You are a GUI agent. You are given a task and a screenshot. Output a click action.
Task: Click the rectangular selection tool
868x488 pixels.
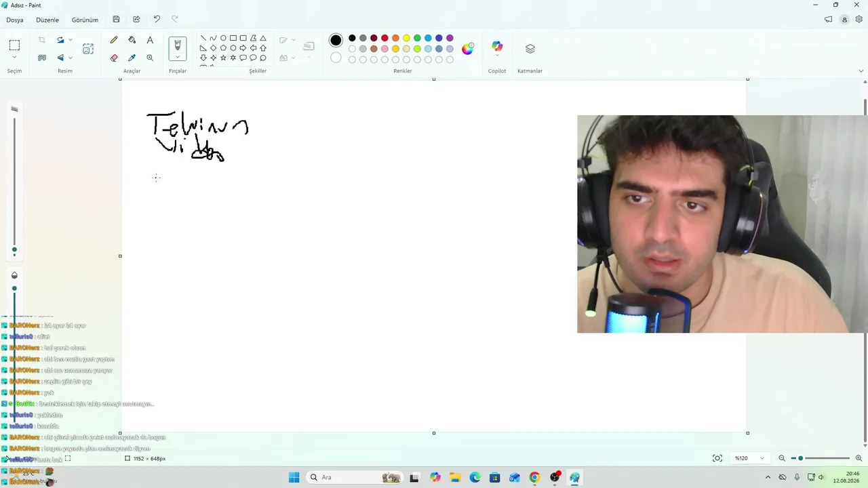(x=14, y=45)
